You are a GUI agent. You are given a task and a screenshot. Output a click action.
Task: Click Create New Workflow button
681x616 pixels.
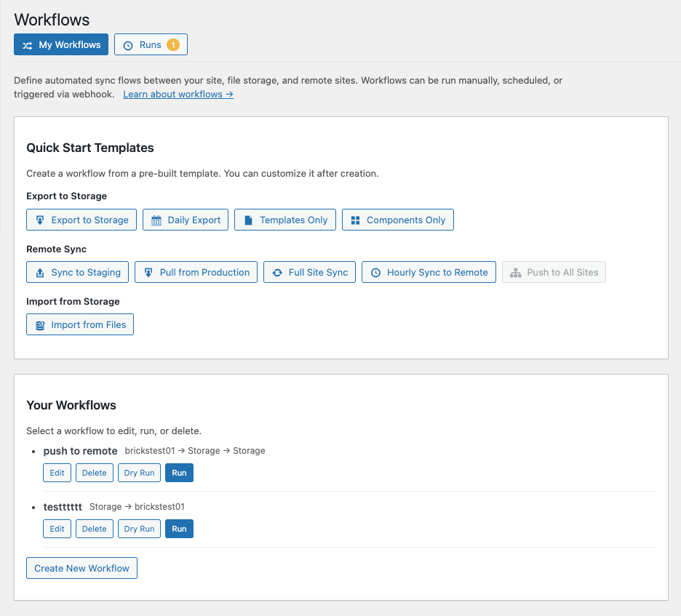[x=81, y=568]
